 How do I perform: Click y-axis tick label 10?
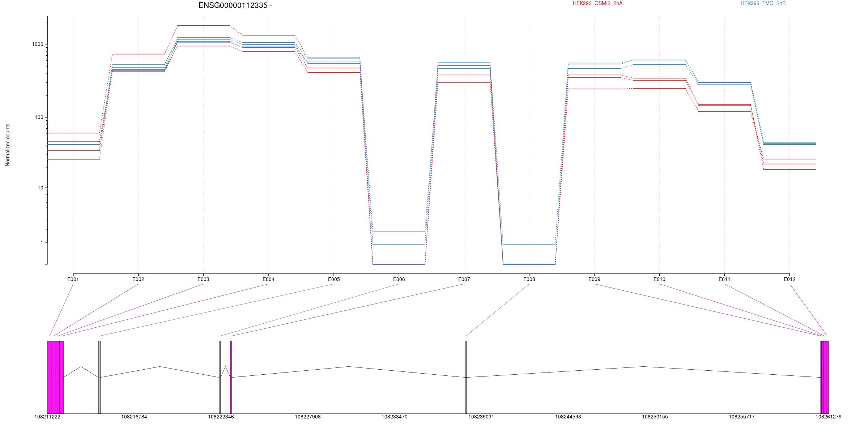[x=40, y=188]
